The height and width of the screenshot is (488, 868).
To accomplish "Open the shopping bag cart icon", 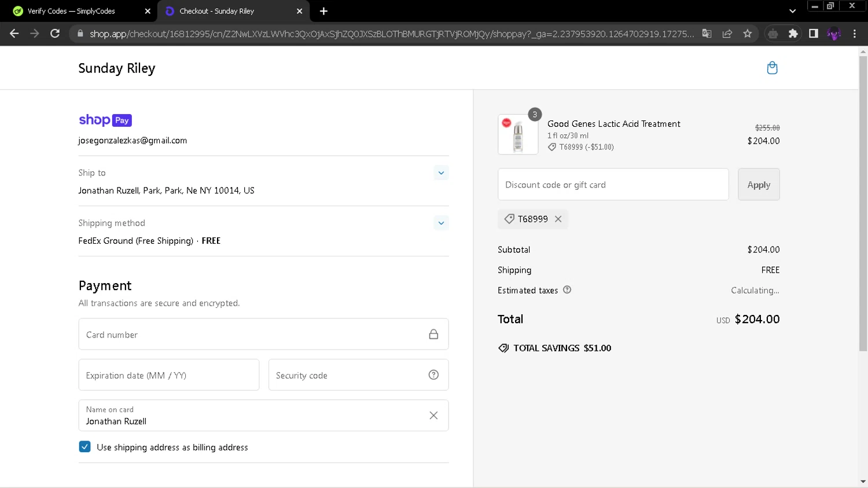I will tap(772, 68).
